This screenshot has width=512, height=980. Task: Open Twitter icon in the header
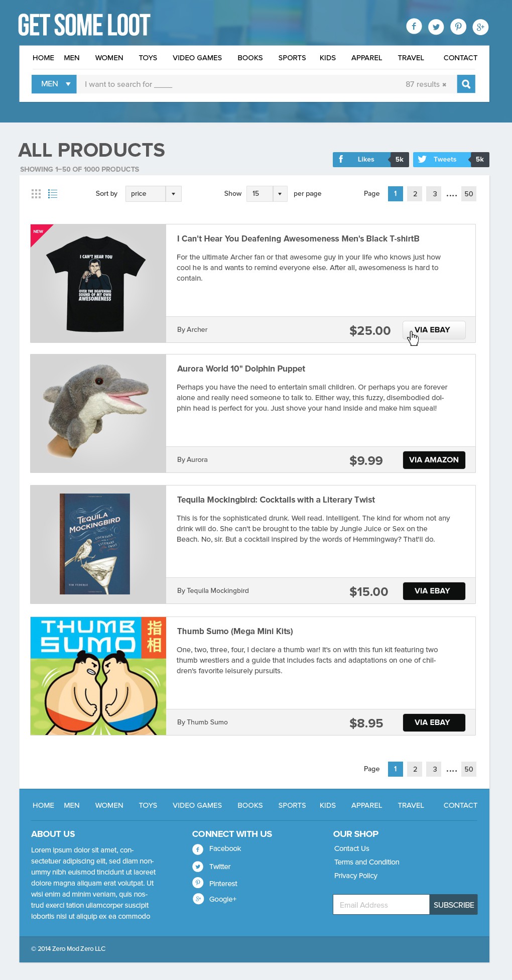pos(436,27)
